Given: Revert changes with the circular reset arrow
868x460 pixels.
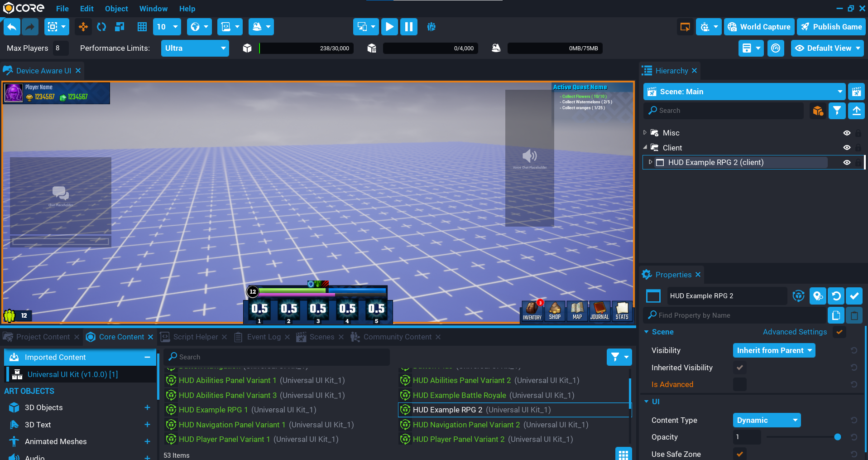Looking at the screenshot, I should 835,296.
